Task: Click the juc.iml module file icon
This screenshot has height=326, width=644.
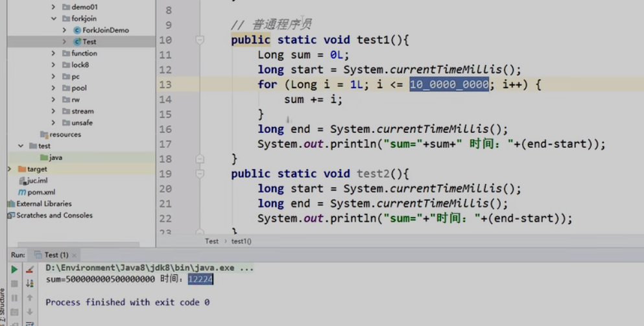Action: pos(23,181)
